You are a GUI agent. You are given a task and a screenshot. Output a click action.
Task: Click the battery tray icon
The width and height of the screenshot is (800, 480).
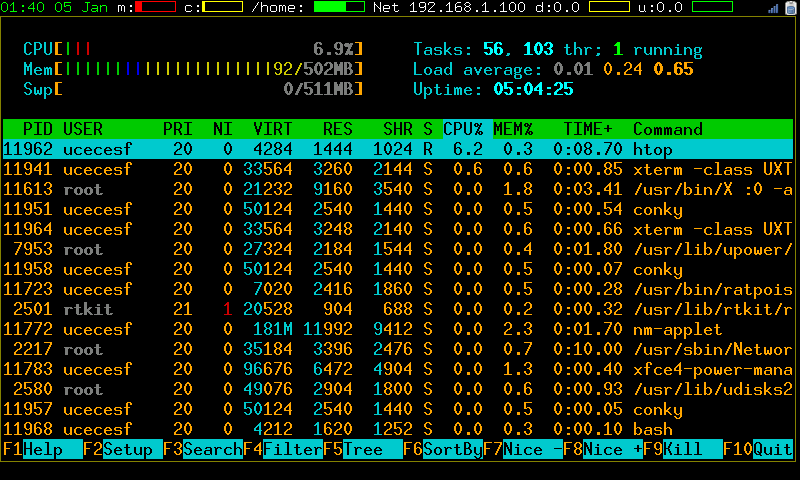(x=790, y=8)
